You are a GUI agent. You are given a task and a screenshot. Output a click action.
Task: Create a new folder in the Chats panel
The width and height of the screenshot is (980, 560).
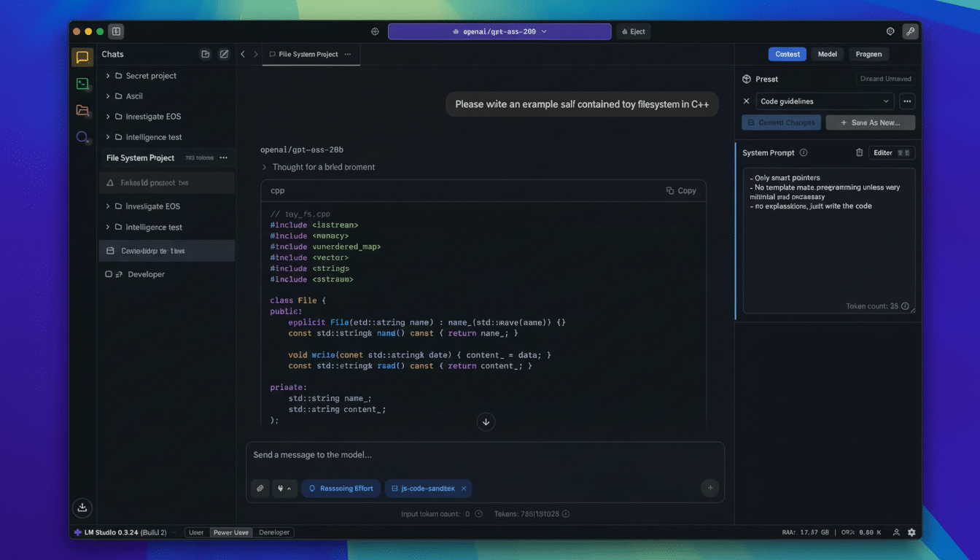coord(205,54)
